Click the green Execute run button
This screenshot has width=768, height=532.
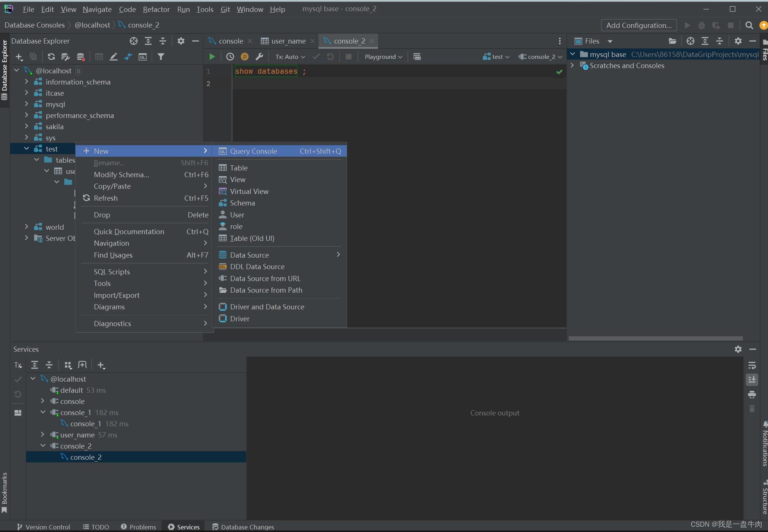tap(212, 57)
